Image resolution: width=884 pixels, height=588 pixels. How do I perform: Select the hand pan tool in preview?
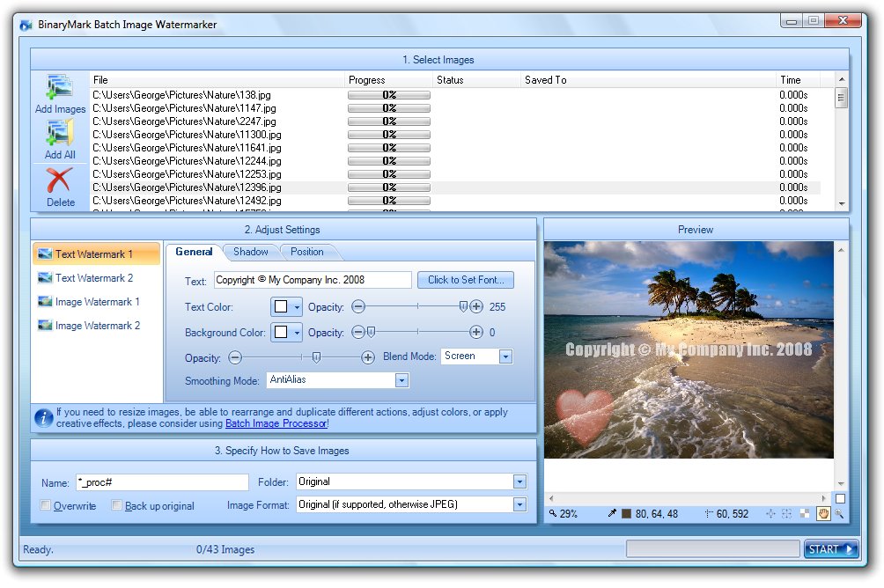pyautogui.click(x=823, y=514)
